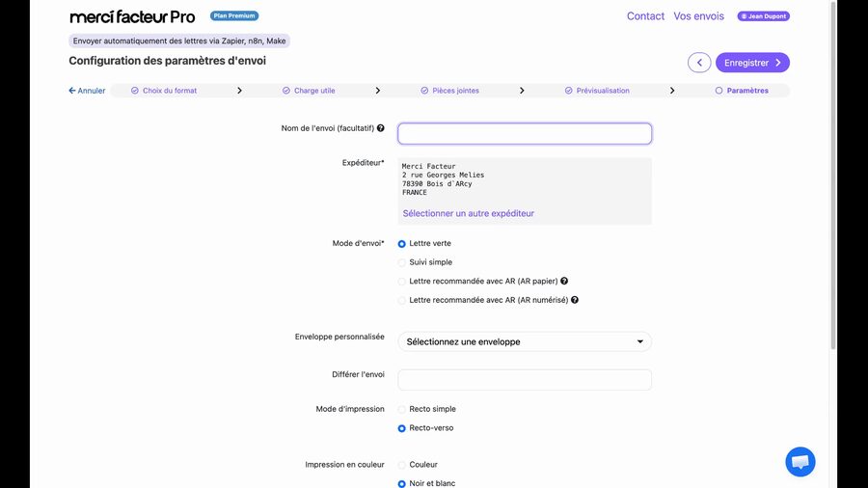Image resolution: width=868 pixels, height=488 pixels.
Task: Click help icon for AR papier option
Action: pyautogui.click(x=564, y=281)
